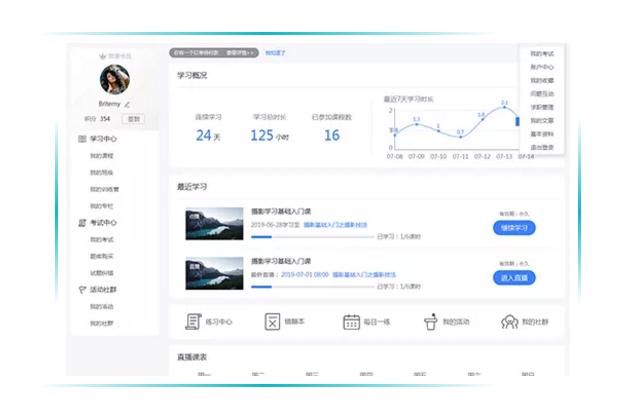
Task: Click the 签到 check-in button
Action: pos(134,119)
